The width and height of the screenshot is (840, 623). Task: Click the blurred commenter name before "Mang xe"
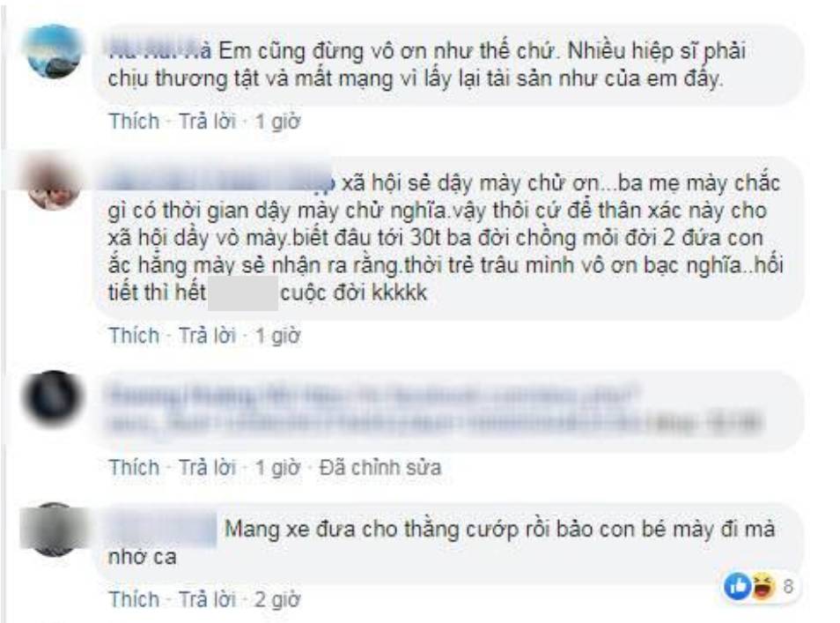pyautogui.click(x=162, y=529)
